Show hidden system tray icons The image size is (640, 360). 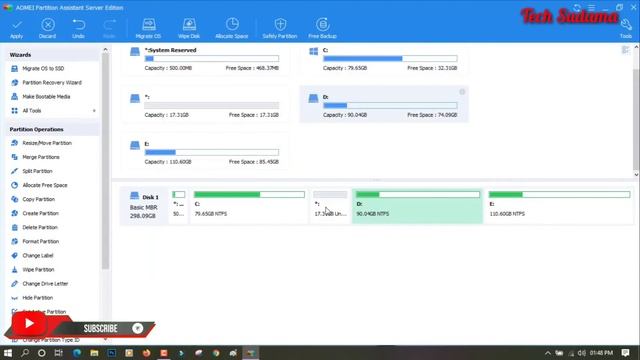coord(548,353)
